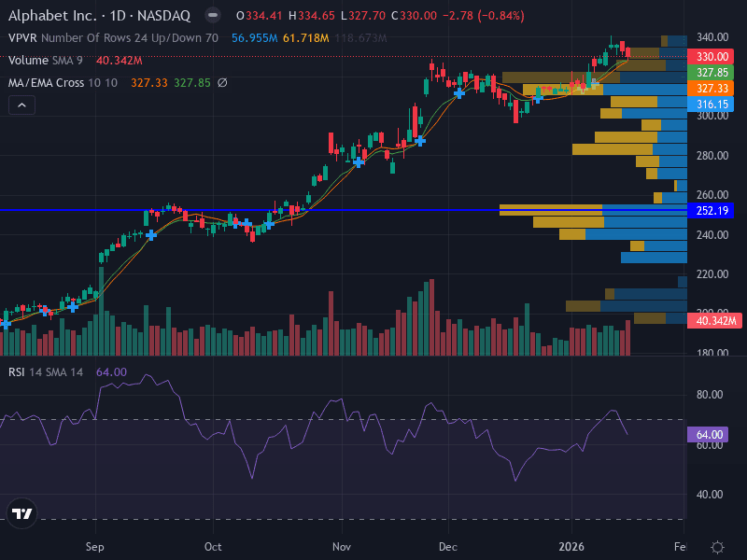Click the blue 316.15 price axis label
Viewport: 747px width, 560px height.
tap(712, 104)
